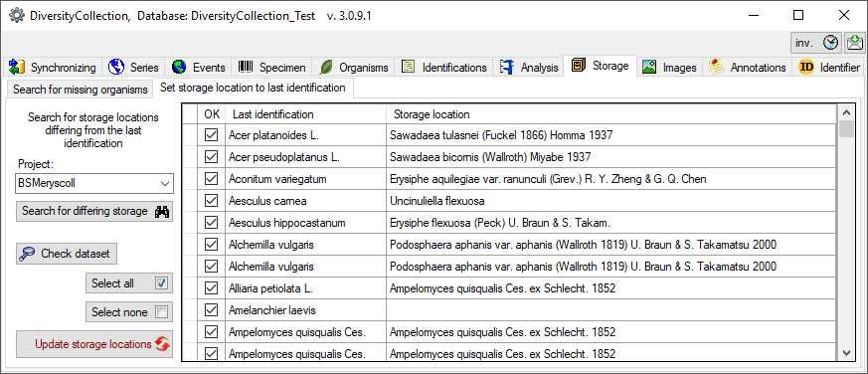Screen dimensions: 868x374
Task: Uncheck OK for Acer platanoides L.
Action: [x=211, y=134]
